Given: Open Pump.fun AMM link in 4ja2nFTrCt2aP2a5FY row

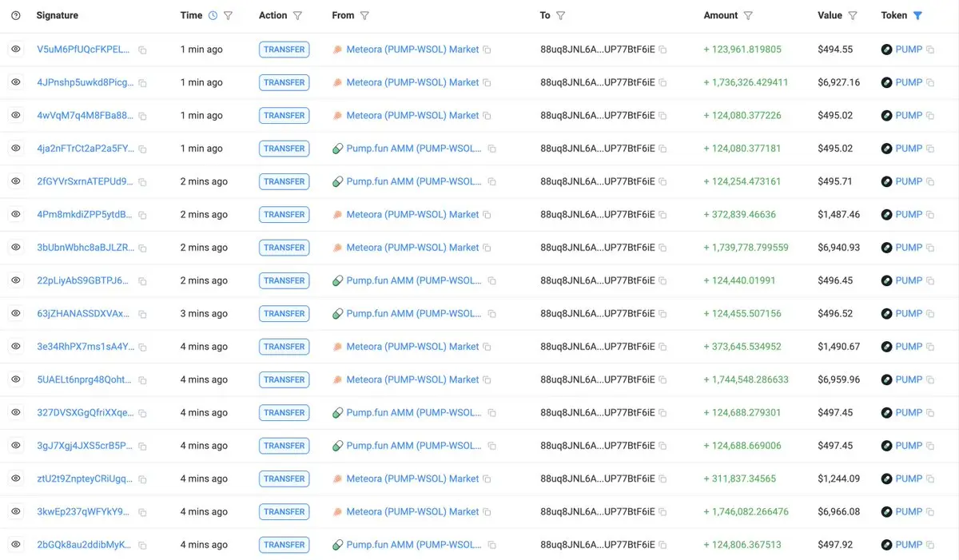Looking at the screenshot, I should pos(414,149).
